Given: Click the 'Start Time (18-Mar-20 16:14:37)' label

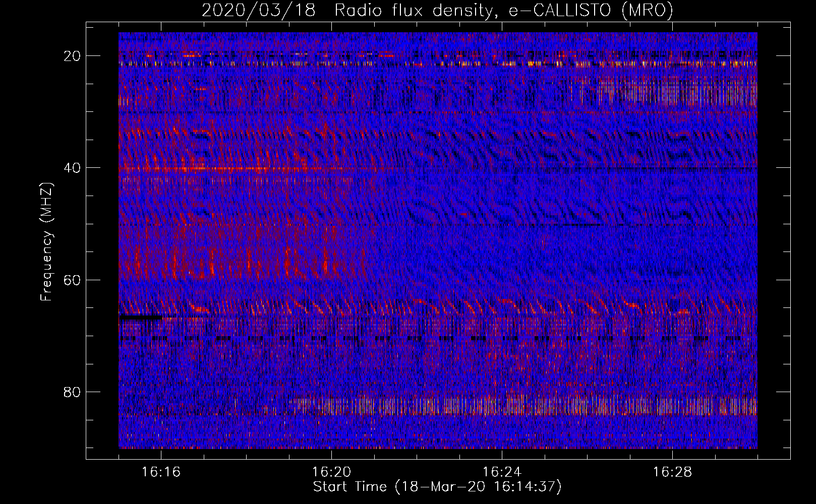Looking at the screenshot, I should [x=437, y=487].
